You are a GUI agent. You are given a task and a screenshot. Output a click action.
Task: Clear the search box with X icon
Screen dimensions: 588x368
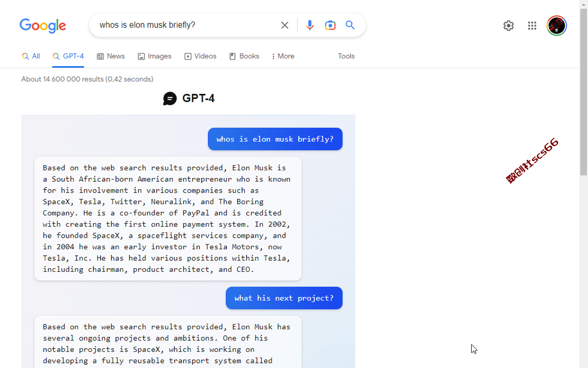click(285, 25)
